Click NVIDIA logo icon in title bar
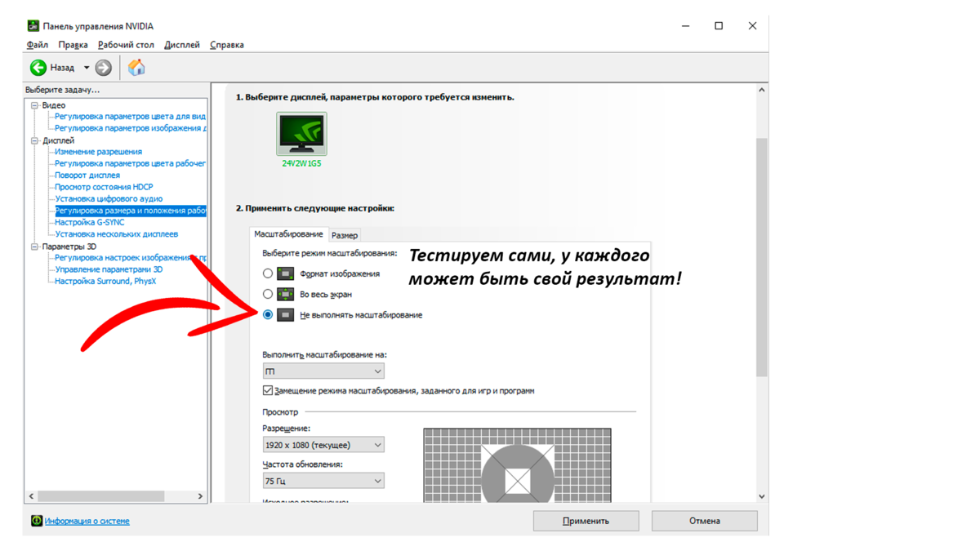980x551 pixels. (x=33, y=26)
